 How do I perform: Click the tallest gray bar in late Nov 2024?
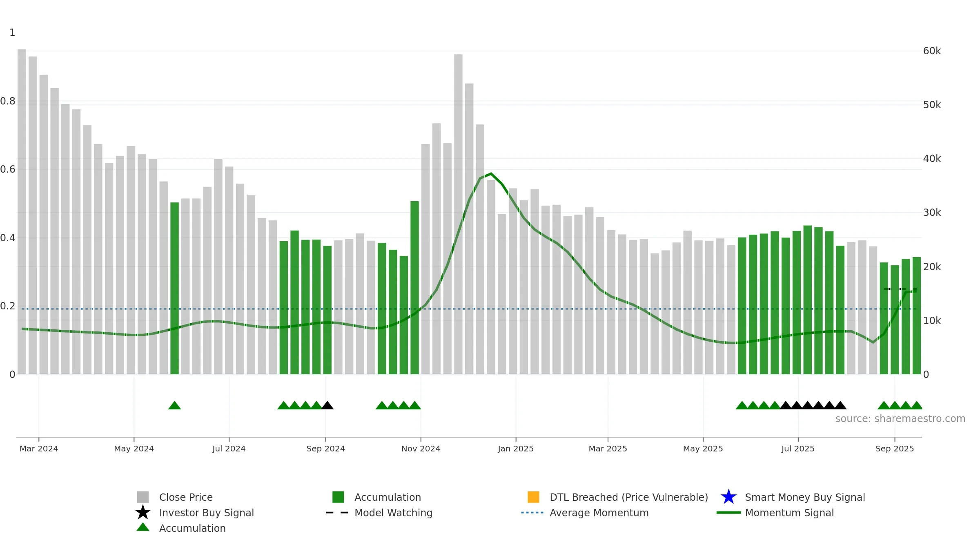pos(458,214)
